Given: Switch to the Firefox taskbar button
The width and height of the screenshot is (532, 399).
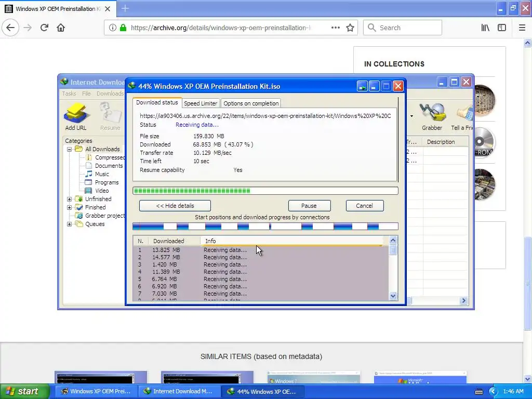Looking at the screenshot, I should 96,391.
